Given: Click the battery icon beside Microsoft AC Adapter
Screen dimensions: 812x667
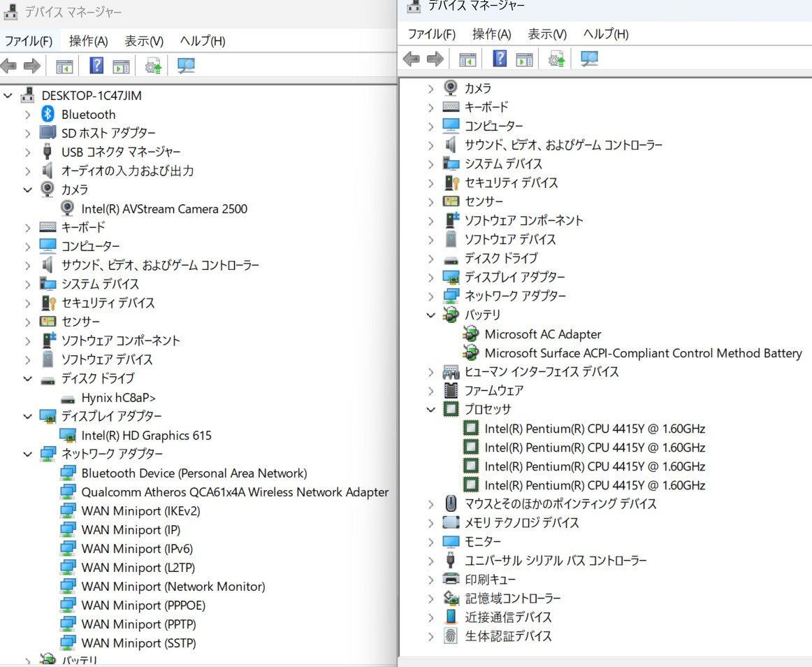Looking at the screenshot, I should coord(471,333).
